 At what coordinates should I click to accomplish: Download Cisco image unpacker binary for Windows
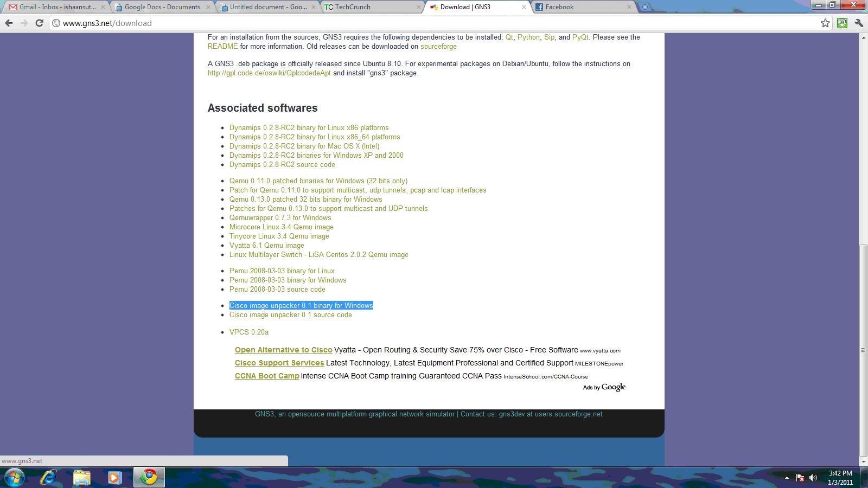coord(301,306)
